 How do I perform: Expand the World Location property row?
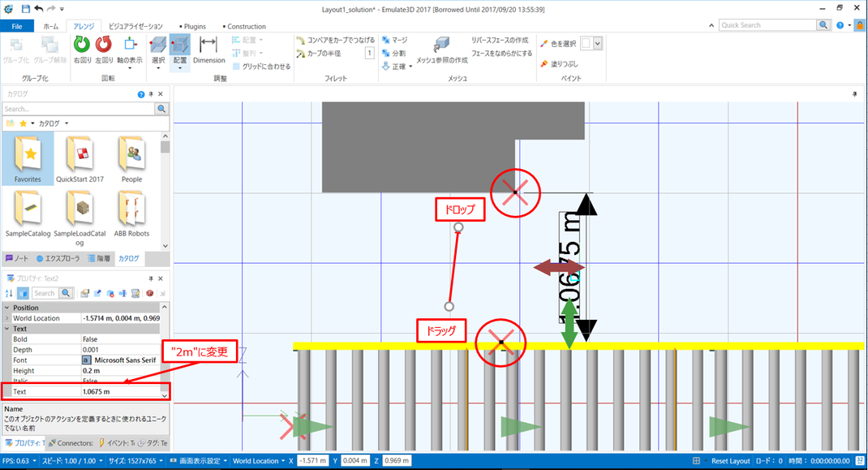pos(7,318)
